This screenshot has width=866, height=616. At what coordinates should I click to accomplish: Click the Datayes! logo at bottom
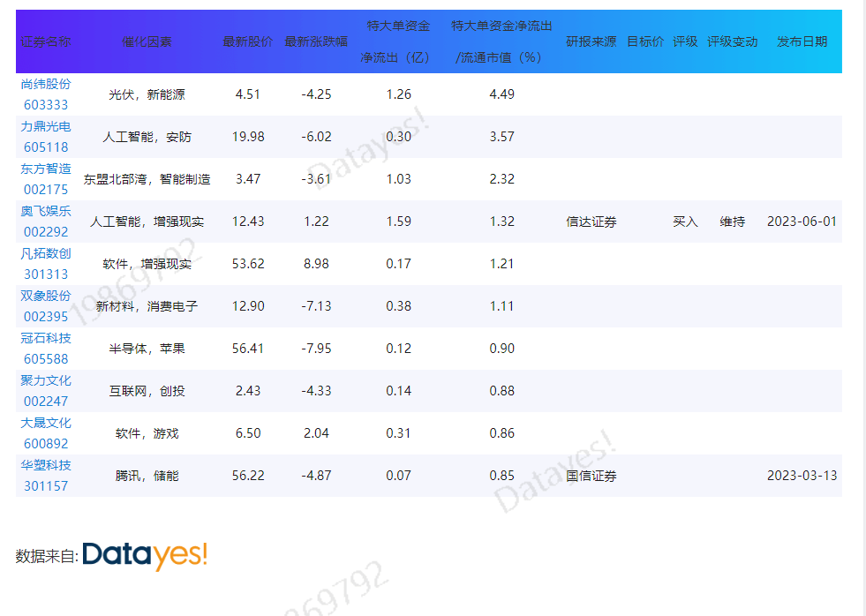(x=146, y=555)
